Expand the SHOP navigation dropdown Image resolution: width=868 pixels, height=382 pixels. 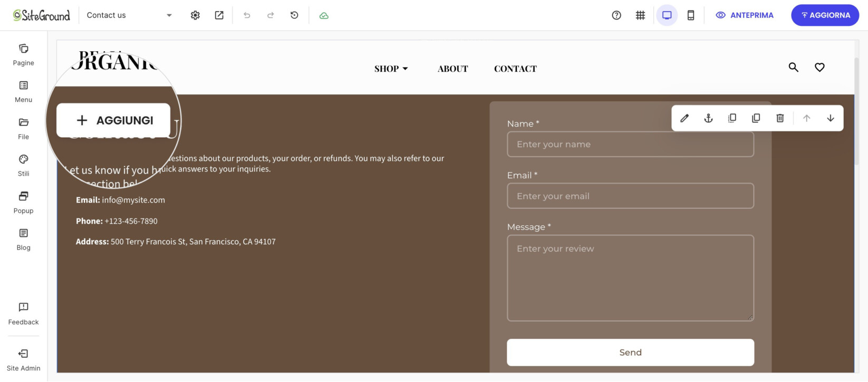pos(391,69)
